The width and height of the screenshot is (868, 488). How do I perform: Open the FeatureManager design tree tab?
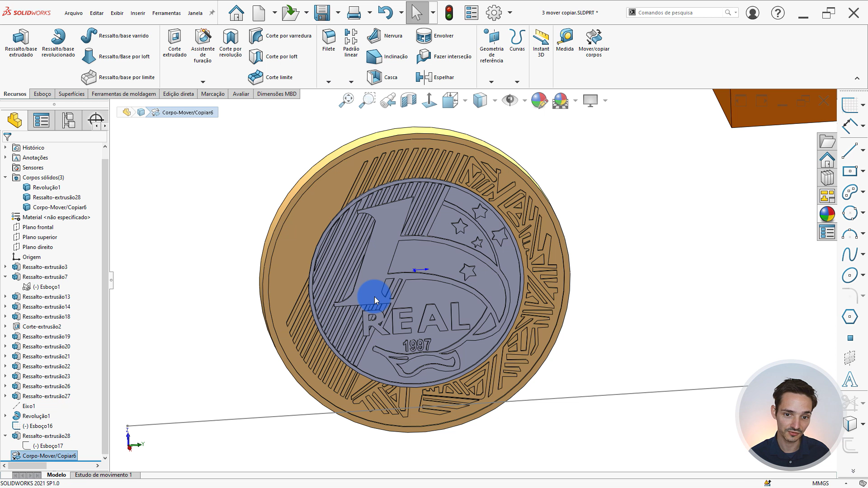click(14, 120)
